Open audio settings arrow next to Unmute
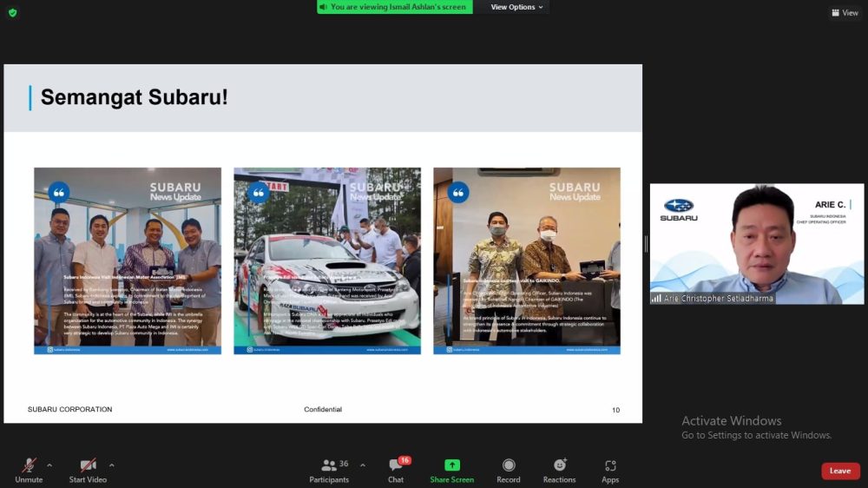 [x=49, y=465]
